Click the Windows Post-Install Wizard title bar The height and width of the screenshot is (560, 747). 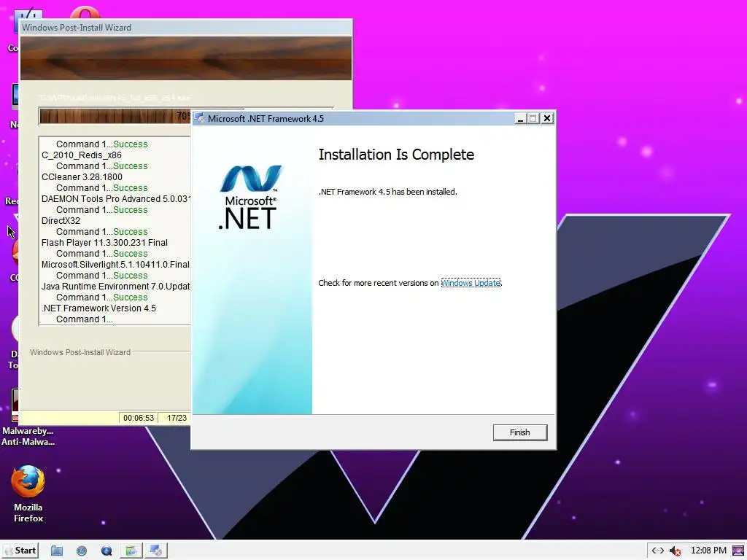186,28
